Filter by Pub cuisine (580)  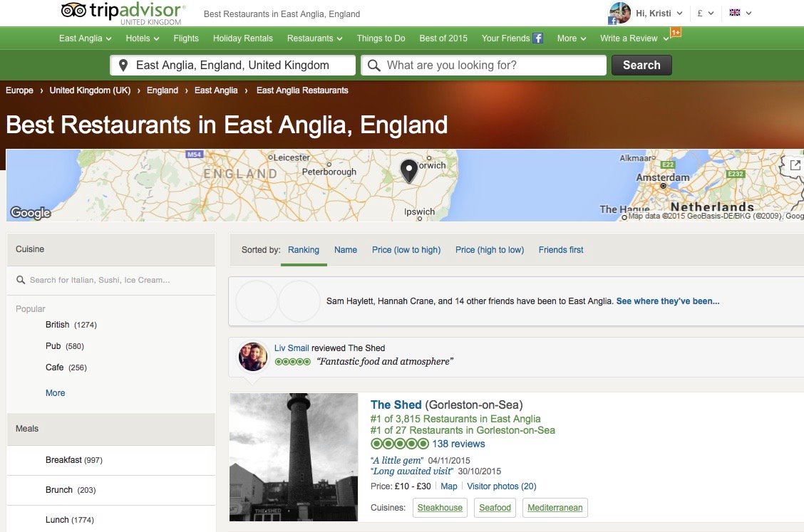pyautogui.click(x=65, y=346)
